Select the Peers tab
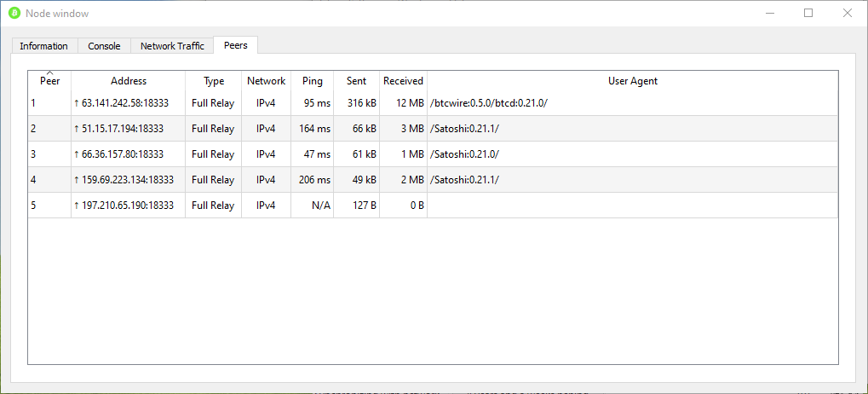 236,45
